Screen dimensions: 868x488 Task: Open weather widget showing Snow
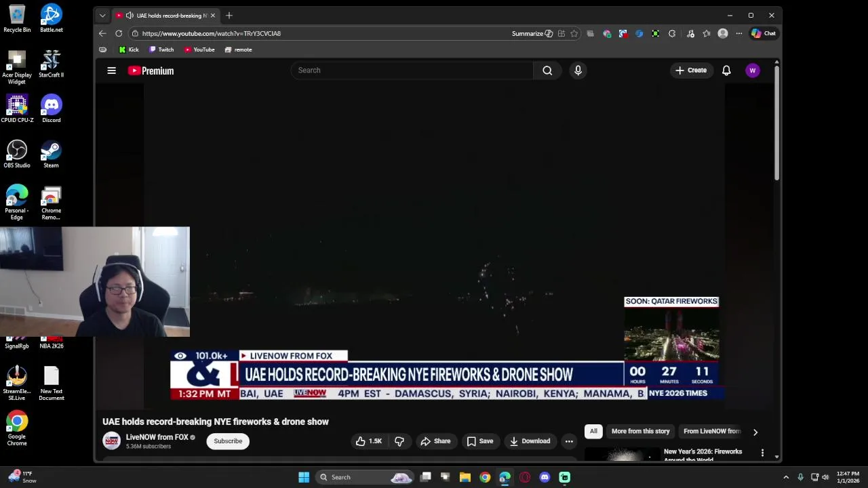point(22,477)
